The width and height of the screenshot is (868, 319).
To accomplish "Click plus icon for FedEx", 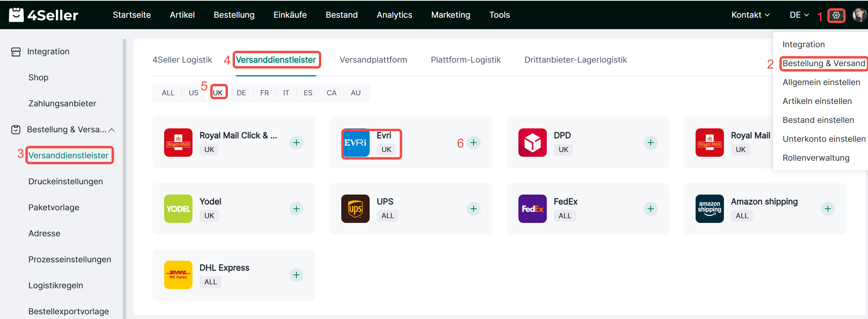I will [x=650, y=209].
